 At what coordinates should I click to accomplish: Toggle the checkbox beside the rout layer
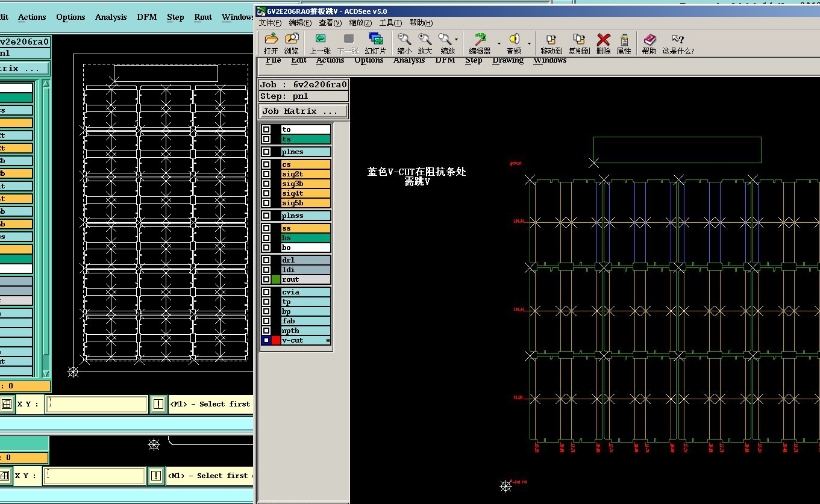tap(266, 279)
